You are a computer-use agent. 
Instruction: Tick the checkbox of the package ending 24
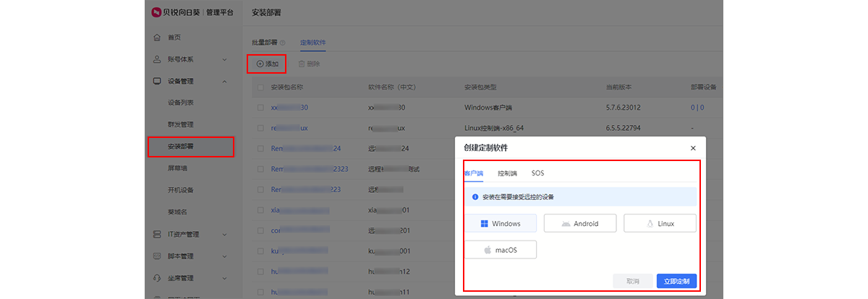[260, 148]
